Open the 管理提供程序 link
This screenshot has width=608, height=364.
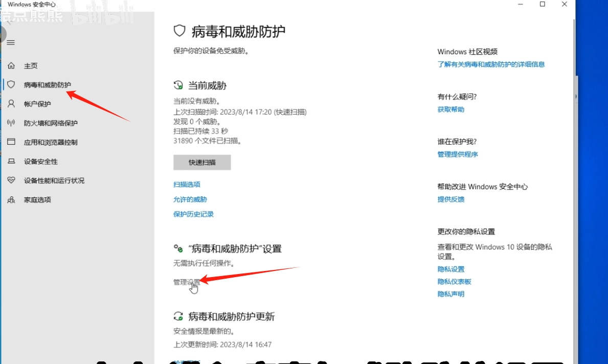point(458,154)
